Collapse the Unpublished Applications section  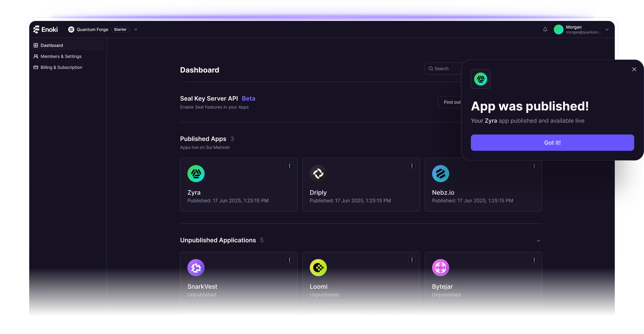538,241
